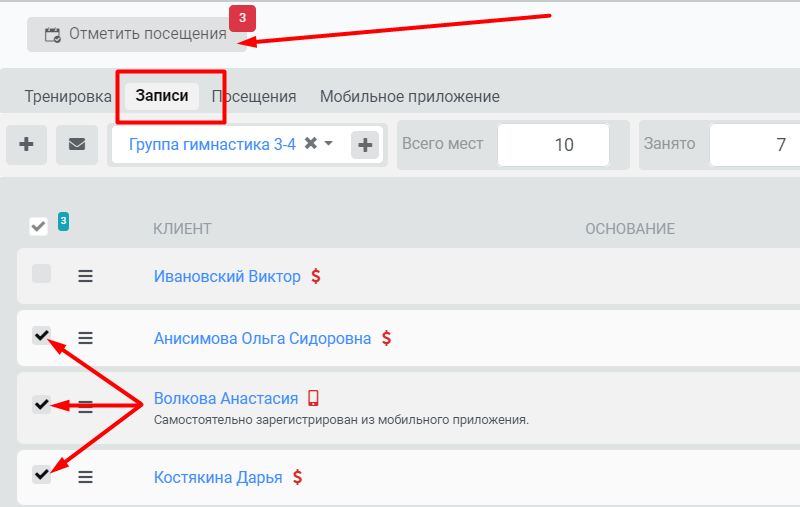Click the envelope message icon
This screenshot has height=507, width=800.
pyautogui.click(x=77, y=145)
